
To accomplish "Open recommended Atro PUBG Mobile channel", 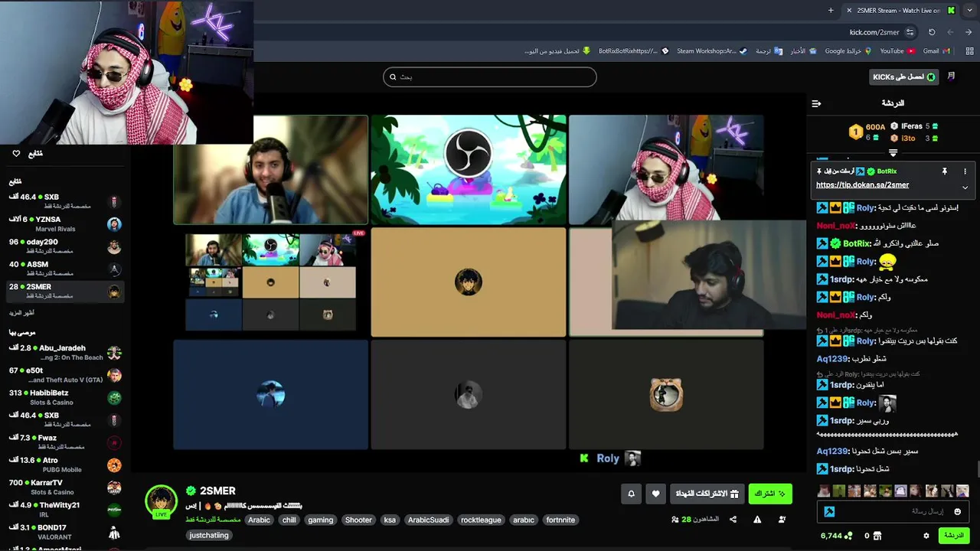I will (x=64, y=465).
